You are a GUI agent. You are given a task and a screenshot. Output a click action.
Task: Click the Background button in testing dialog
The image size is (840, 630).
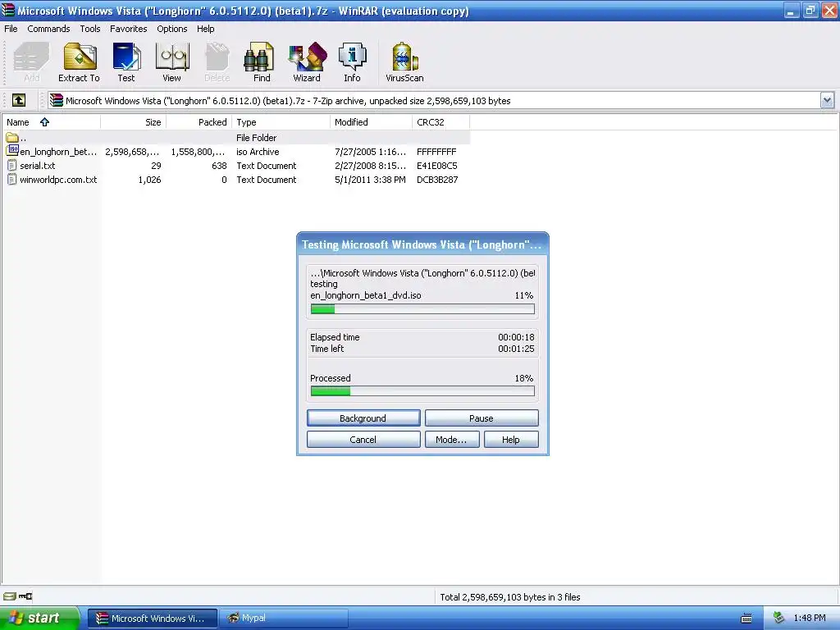[x=363, y=418]
